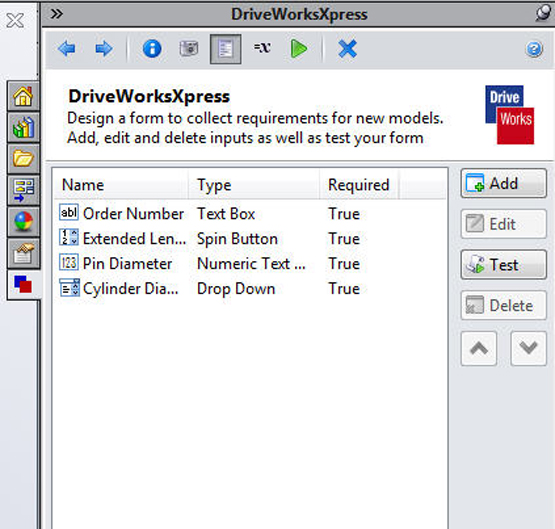Click the DriveWorks logo

coord(509,115)
